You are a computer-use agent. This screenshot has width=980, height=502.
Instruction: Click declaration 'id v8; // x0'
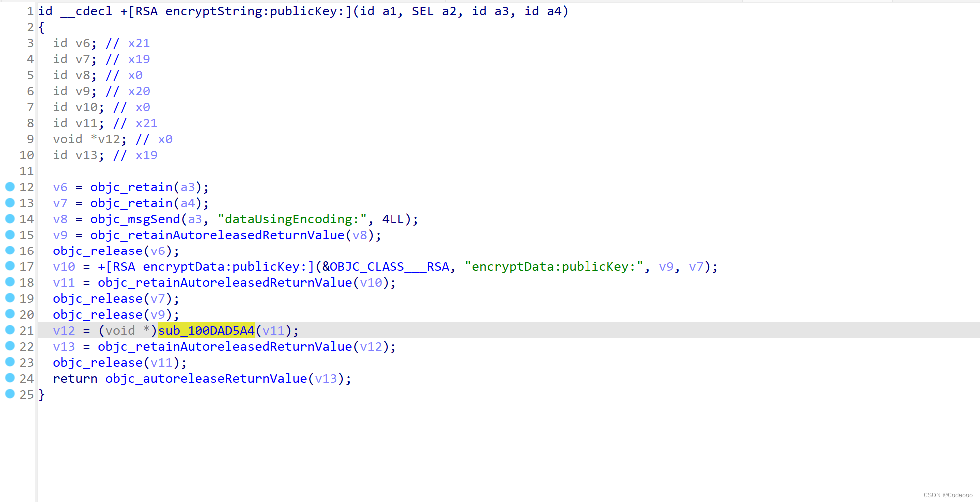point(98,75)
